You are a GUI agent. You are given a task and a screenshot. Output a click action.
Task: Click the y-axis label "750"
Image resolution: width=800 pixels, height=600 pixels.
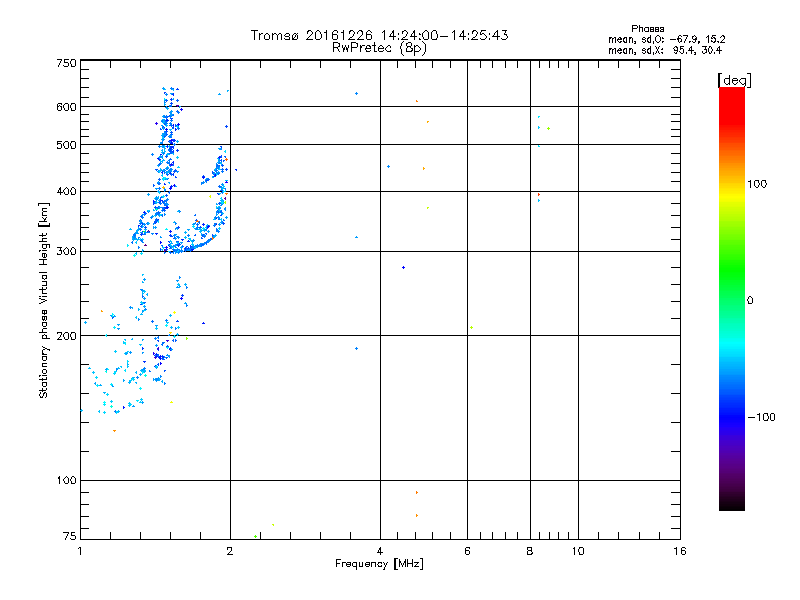(x=66, y=63)
